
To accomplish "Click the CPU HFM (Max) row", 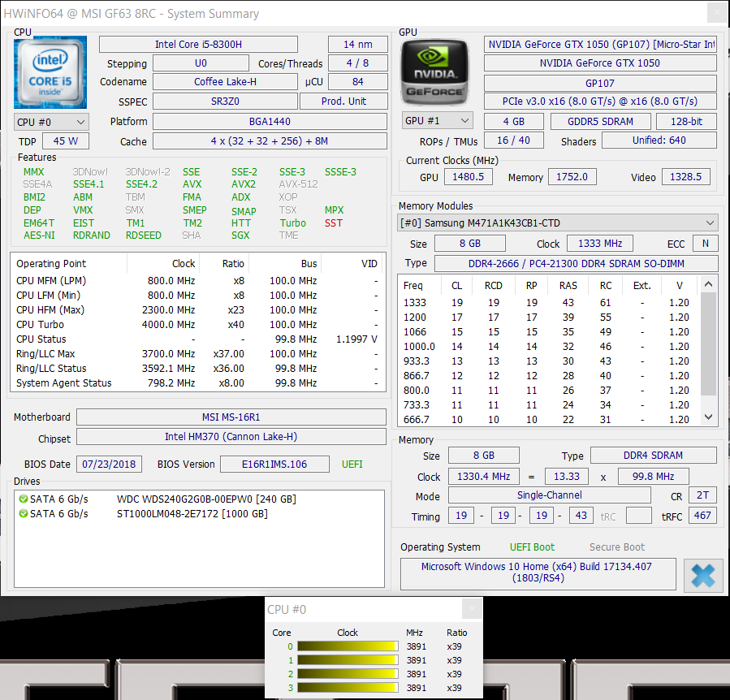I will click(x=198, y=309).
